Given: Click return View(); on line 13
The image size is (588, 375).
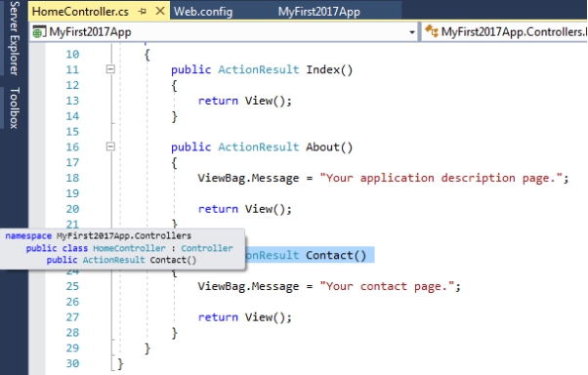Looking at the screenshot, I should (x=244, y=101).
